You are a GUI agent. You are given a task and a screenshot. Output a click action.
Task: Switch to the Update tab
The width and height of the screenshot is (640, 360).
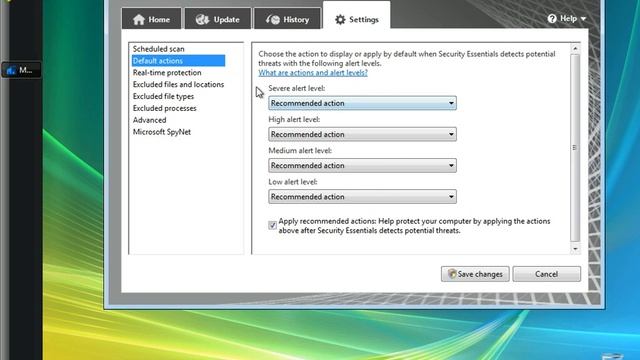point(218,19)
